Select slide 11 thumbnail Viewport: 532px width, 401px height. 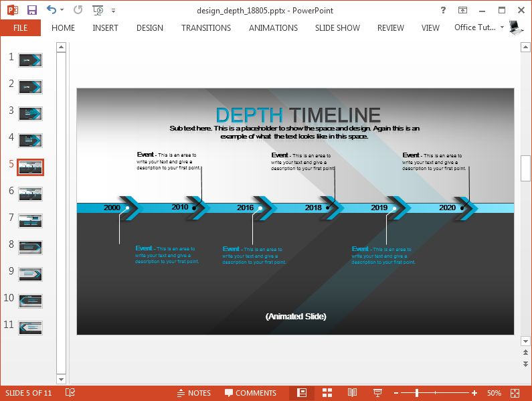click(x=30, y=328)
